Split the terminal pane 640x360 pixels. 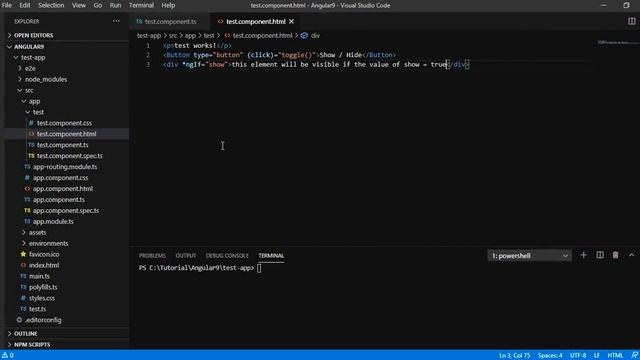[x=600, y=255]
